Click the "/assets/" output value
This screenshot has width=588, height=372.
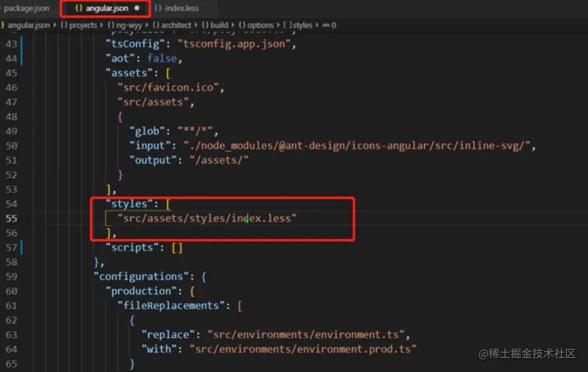click(219, 160)
